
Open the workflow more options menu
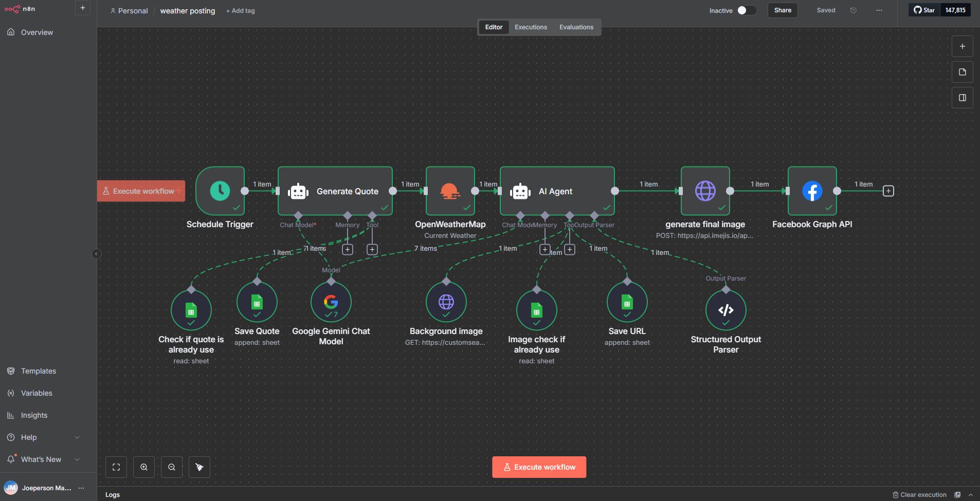(879, 10)
